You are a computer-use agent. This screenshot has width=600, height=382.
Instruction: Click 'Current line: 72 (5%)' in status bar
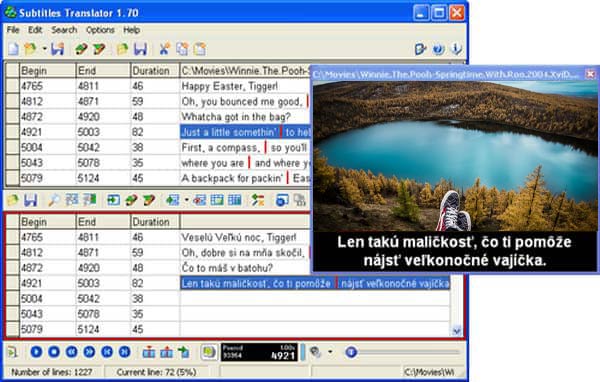157,372
